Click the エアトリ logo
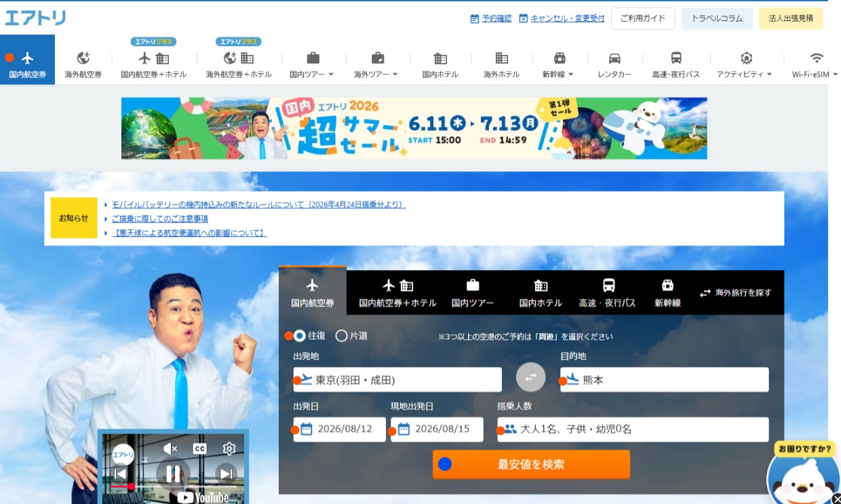This screenshot has width=841, height=504. point(35,18)
